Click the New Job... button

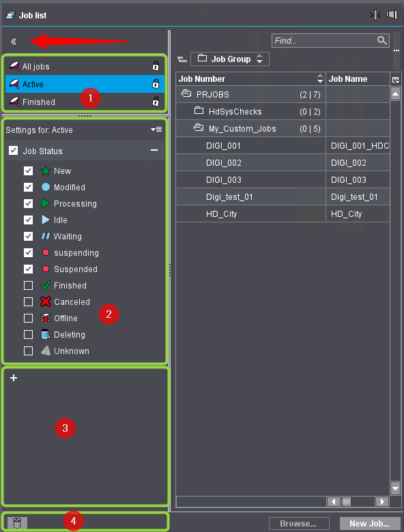click(x=369, y=524)
